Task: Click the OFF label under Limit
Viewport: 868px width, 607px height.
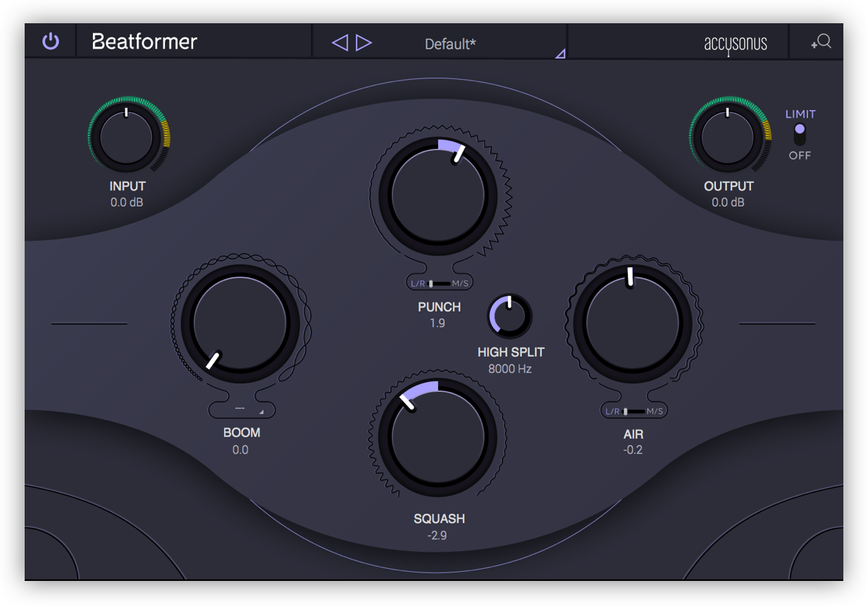Action: 800,155
